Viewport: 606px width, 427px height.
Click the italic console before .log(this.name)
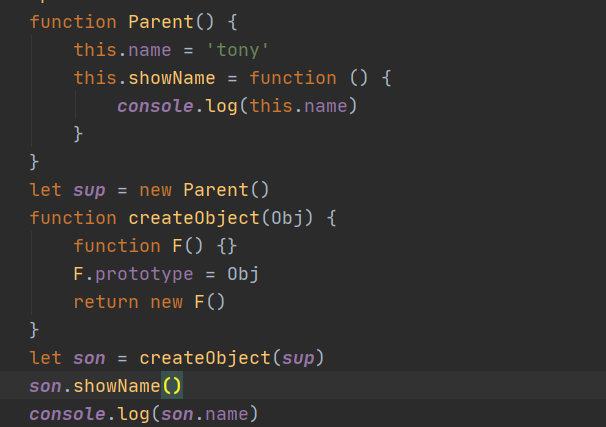click(155, 106)
